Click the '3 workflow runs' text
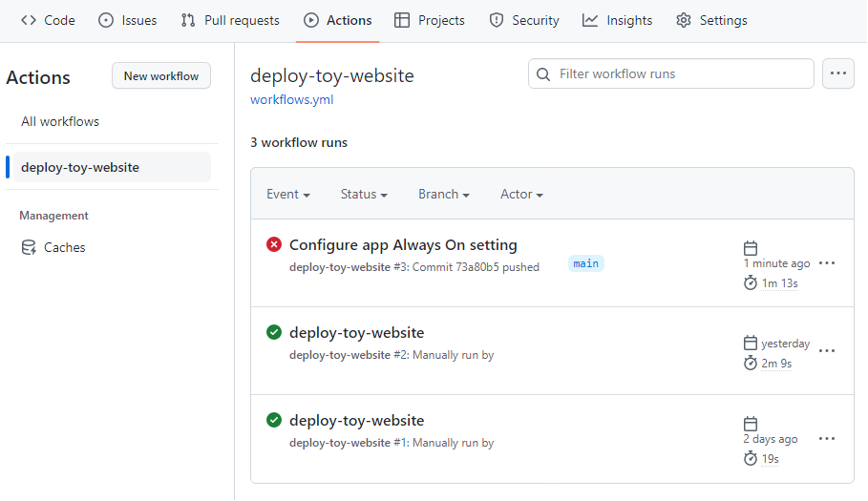Screen dimensions: 868x501 (x=299, y=143)
